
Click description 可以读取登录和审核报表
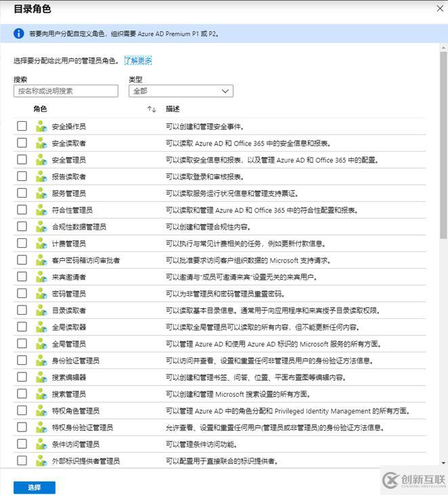click(205, 177)
